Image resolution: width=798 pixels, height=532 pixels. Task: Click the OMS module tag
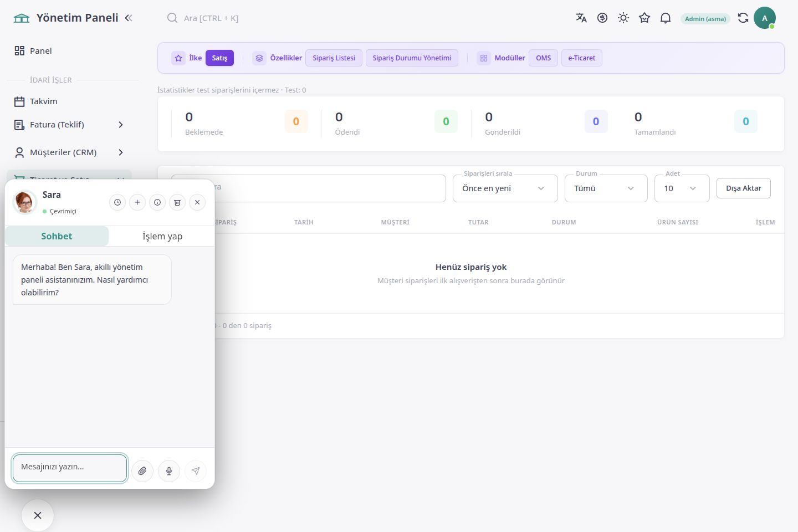[x=544, y=58]
